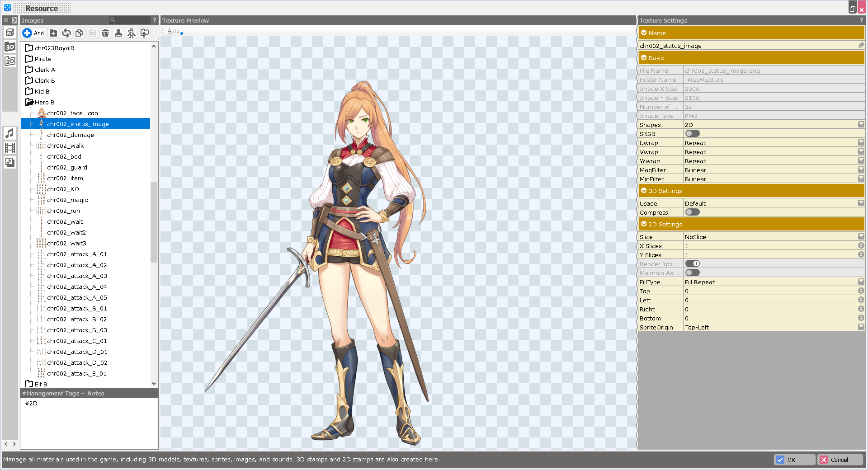Open the 3D resources sidebar icon
The height and width of the screenshot is (470, 868).
pyautogui.click(x=10, y=47)
